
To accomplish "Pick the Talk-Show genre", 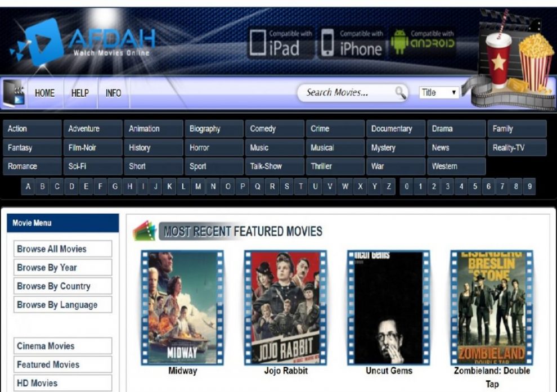I will point(275,166).
